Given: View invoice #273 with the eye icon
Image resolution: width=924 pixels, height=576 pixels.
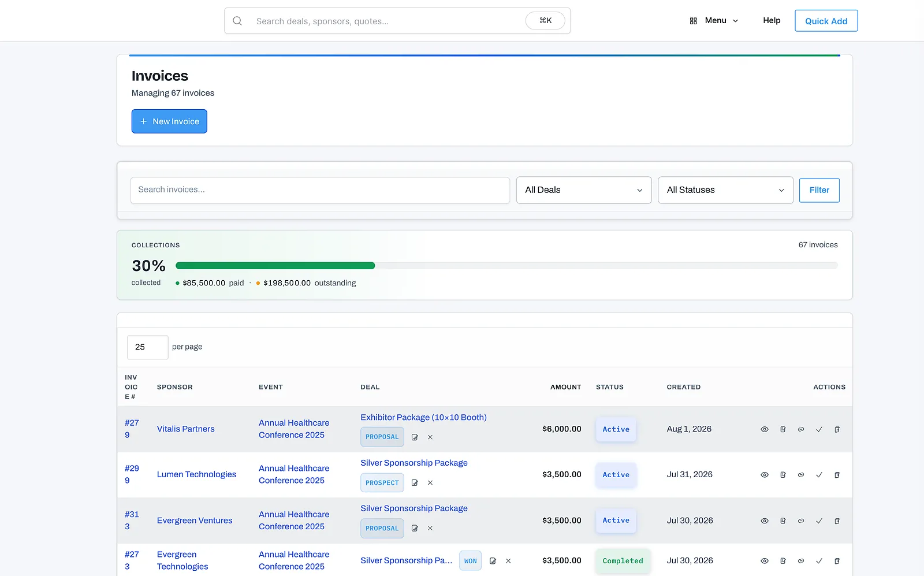Looking at the screenshot, I should [x=765, y=561].
